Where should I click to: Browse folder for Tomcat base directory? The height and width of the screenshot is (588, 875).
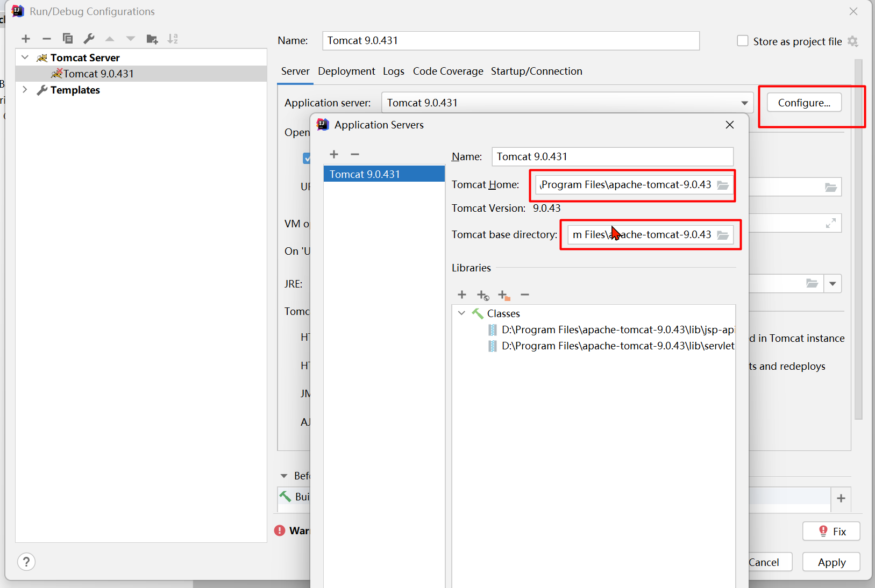(723, 235)
